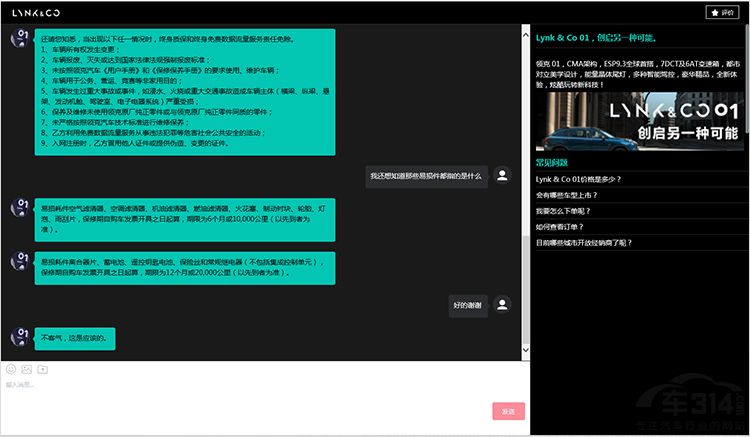Click the send image icon
Viewport: 750px width, 437px height.
[x=26, y=369]
